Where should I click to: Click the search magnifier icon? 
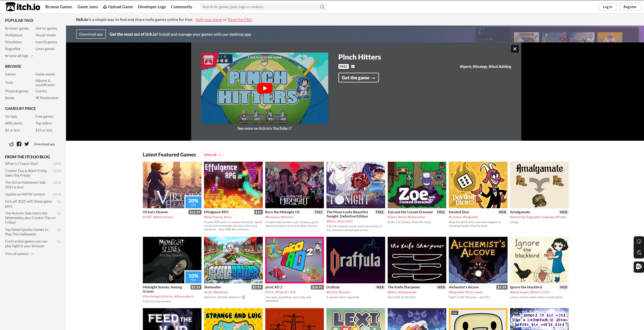(322, 7)
